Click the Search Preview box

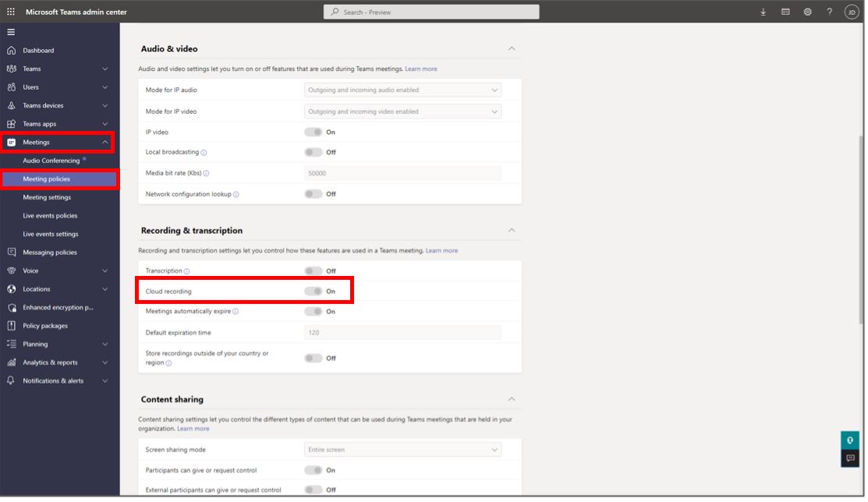pyautogui.click(x=429, y=12)
